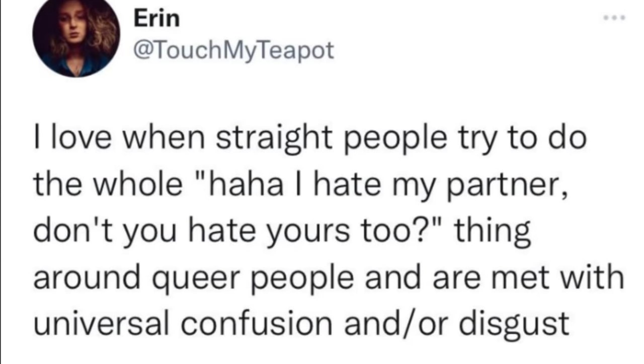Click the tweet's first line starting 'I love'
The image size is (644, 364).
click(x=309, y=139)
